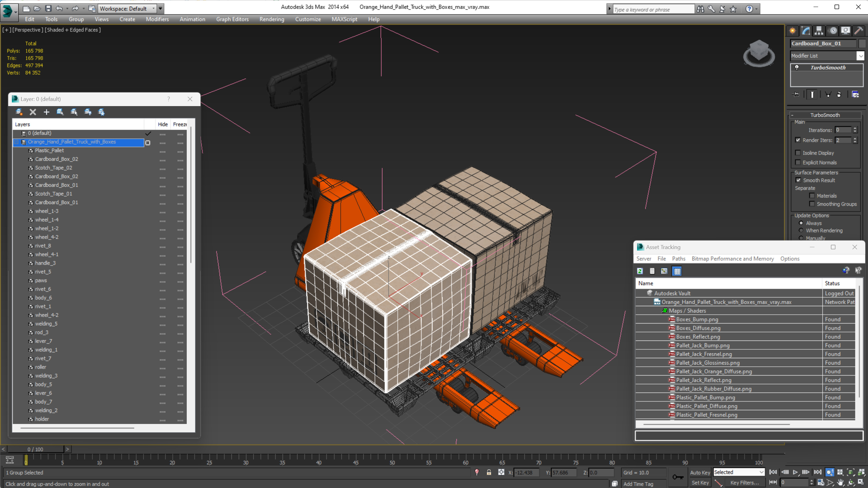Enable Separate by Materials checkbox

[x=812, y=196]
